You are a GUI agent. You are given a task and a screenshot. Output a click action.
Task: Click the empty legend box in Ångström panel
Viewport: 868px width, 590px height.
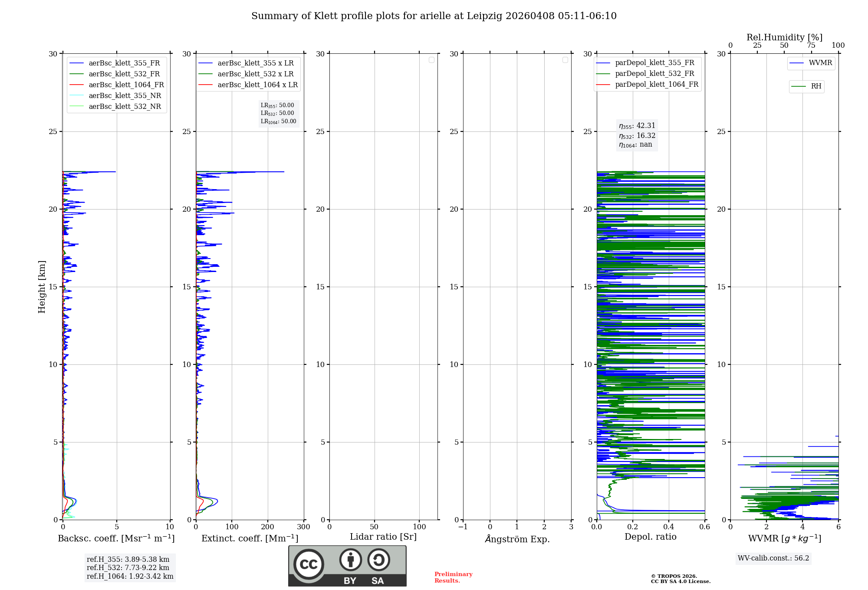(565, 60)
